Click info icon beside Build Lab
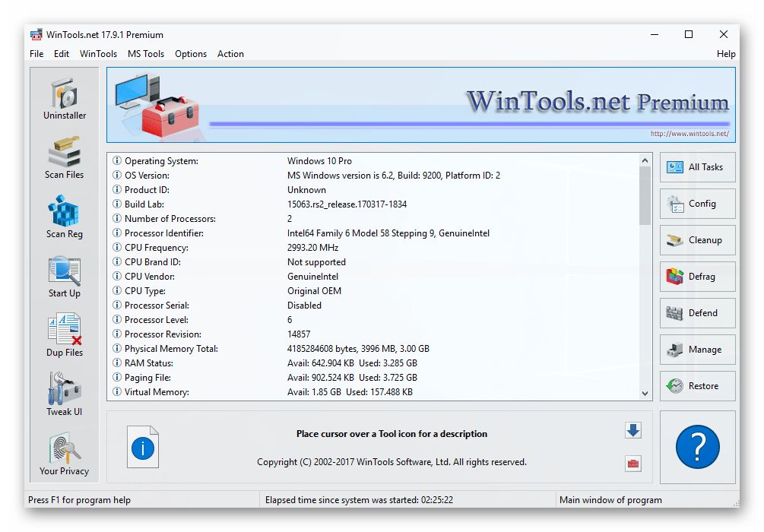 tap(117, 204)
